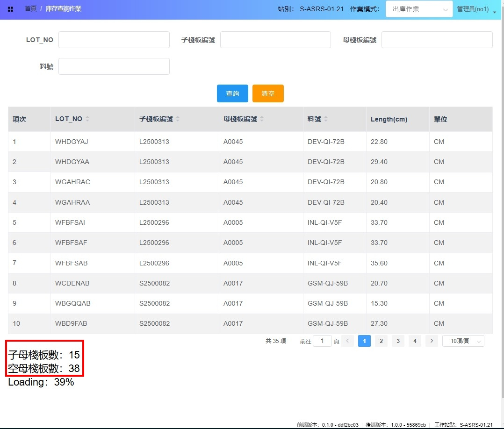
Task: Click S2500082 in the WBGQQAB row
Action: coord(155,303)
